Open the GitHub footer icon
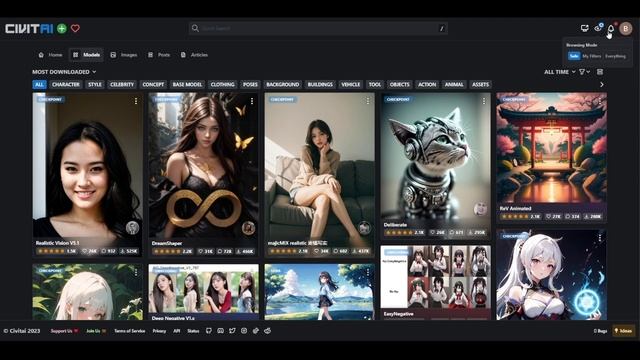This screenshot has height=360, width=640. (209, 331)
